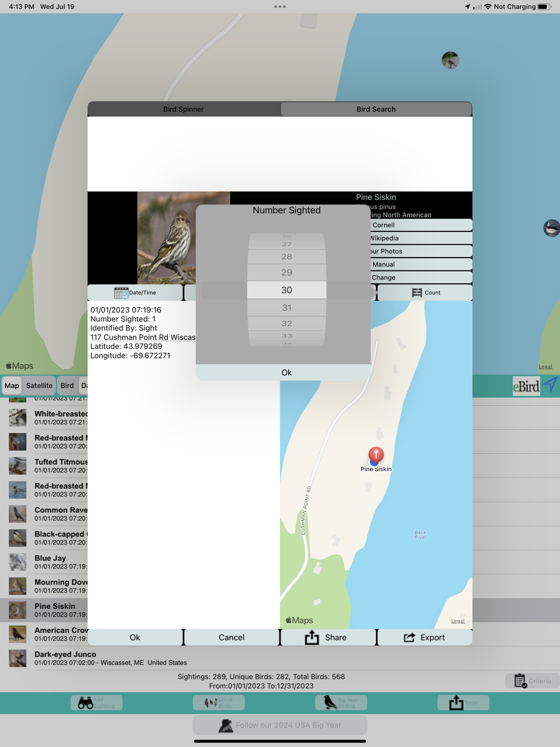The height and width of the screenshot is (747, 560).
Task: Select 31 in the number picker
Action: (287, 308)
